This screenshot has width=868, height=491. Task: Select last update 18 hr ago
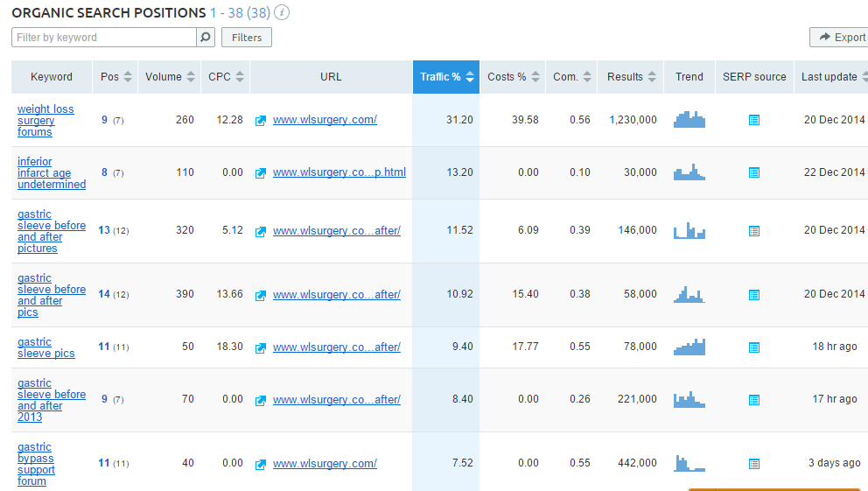click(834, 347)
